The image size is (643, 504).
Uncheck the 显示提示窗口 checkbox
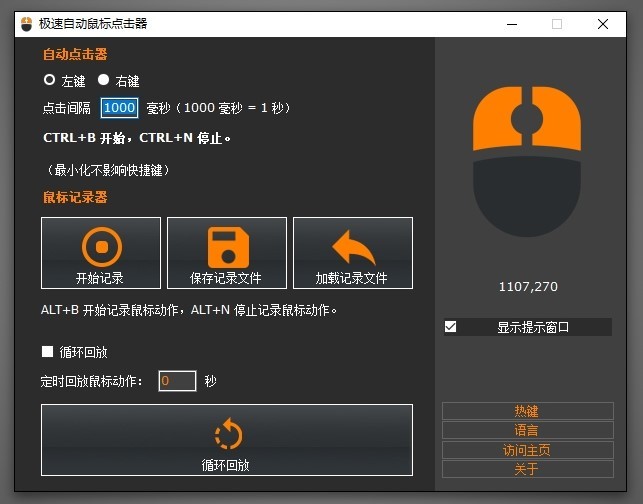450,327
